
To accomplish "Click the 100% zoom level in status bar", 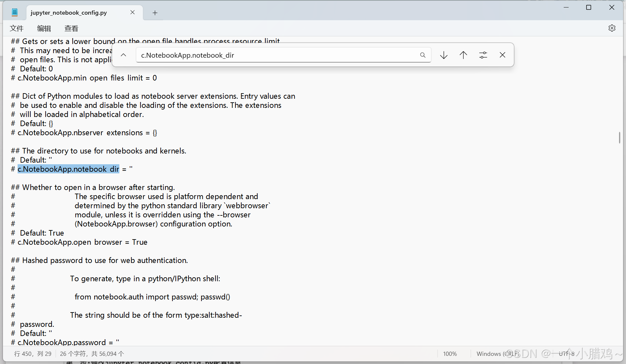I will tap(450, 354).
